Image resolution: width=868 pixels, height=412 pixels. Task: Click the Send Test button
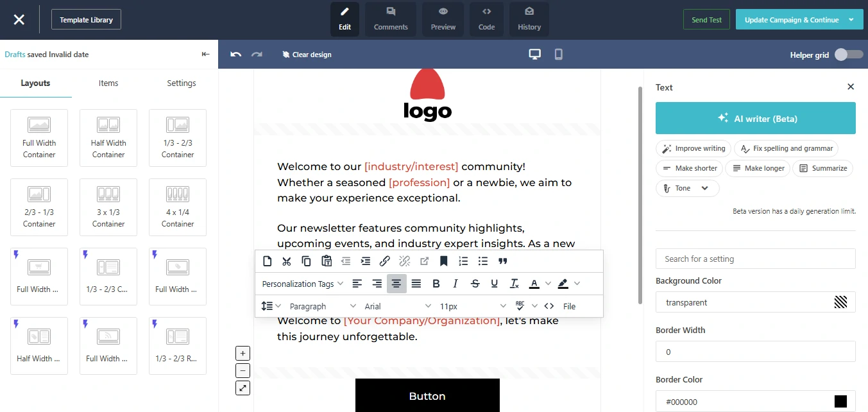(x=706, y=20)
